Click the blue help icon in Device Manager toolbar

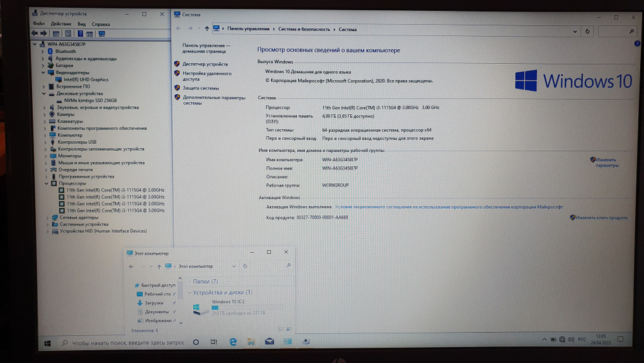80,34
